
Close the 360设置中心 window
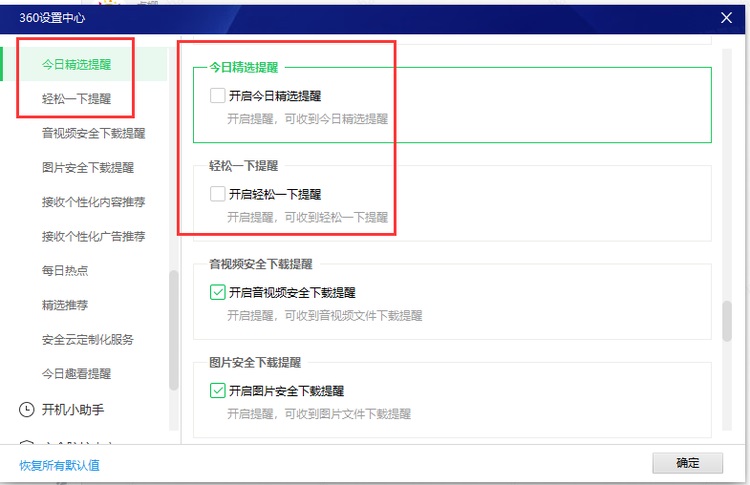click(726, 16)
